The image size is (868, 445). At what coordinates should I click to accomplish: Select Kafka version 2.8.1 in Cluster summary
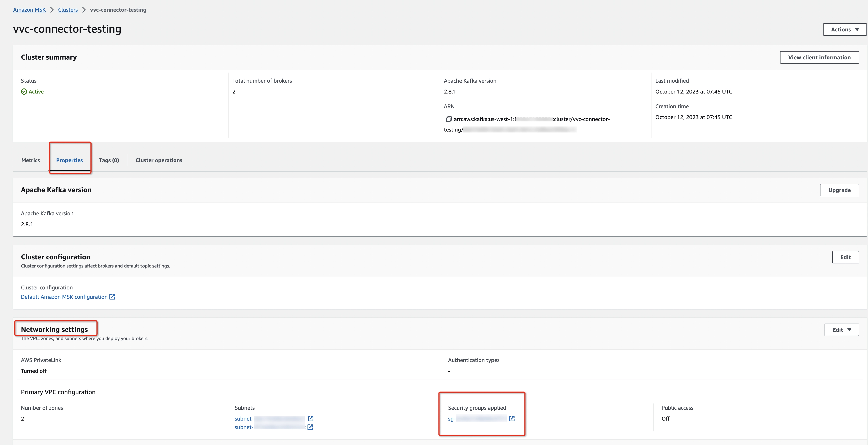coord(450,92)
